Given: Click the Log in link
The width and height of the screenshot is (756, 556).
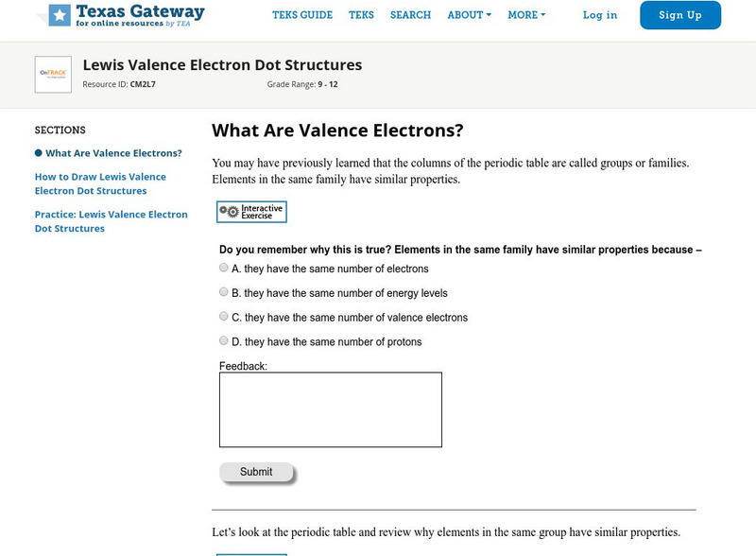Looking at the screenshot, I should pos(600,15).
